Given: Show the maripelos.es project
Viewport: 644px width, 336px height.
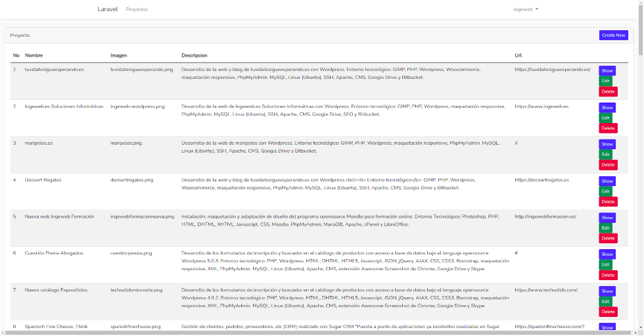Looking at the screenshot, I should (x=607, y=144).
